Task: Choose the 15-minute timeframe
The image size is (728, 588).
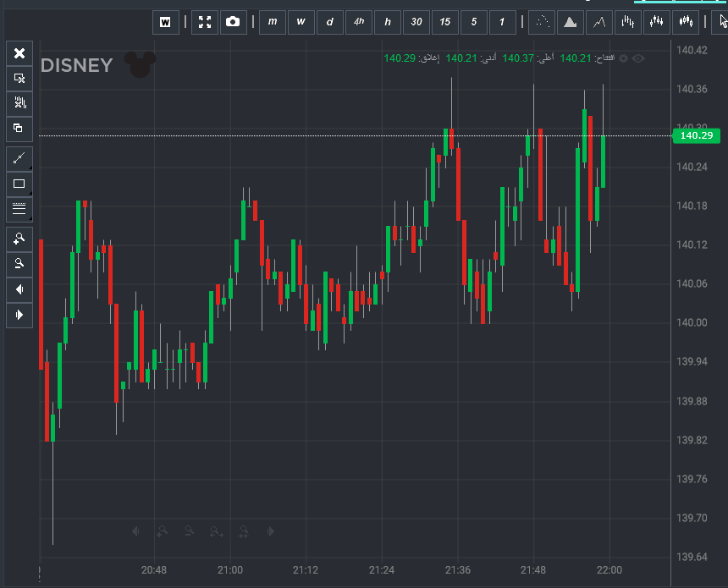Action: pos(445,22)
